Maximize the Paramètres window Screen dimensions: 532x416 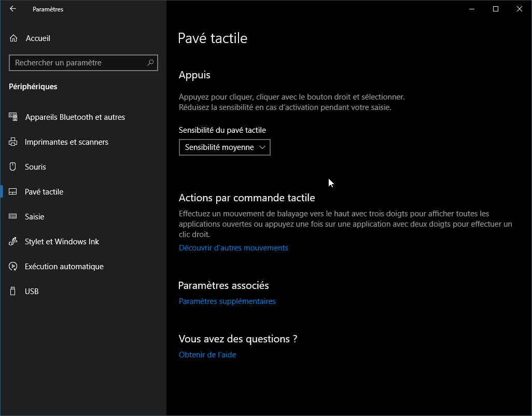point(496,9)
